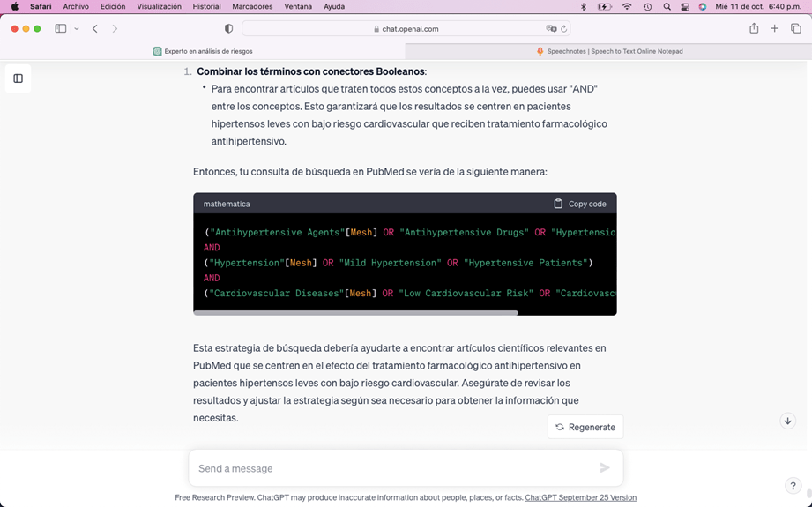
Task: Click the Copy code clipboard icon
Action: (558, 204)
